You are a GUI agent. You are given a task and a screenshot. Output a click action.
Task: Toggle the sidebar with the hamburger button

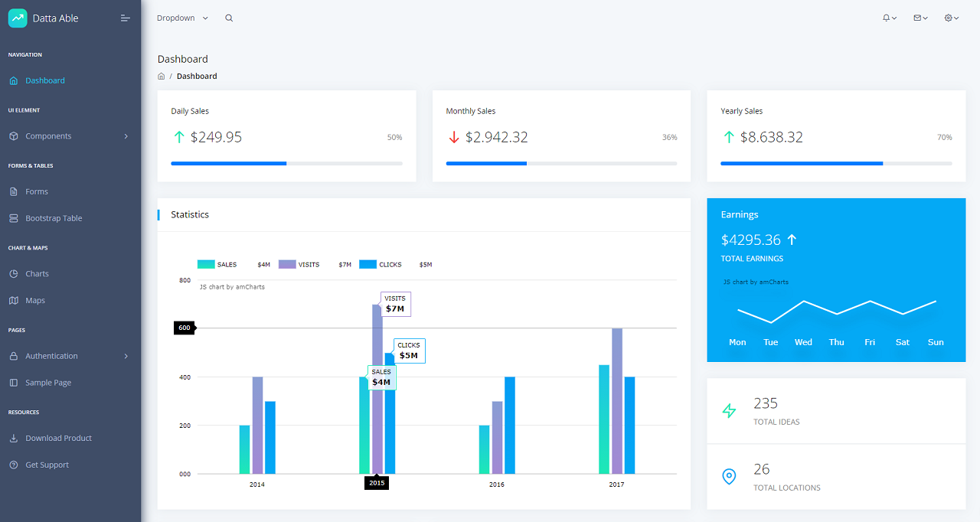coord(125,18)
